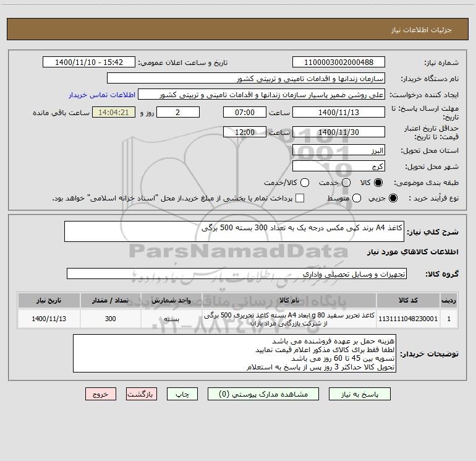This screenshot has height=461, width=476.
Task: Click the نام کالا column header
Action: pyautogui.click(x=289, y=300)
